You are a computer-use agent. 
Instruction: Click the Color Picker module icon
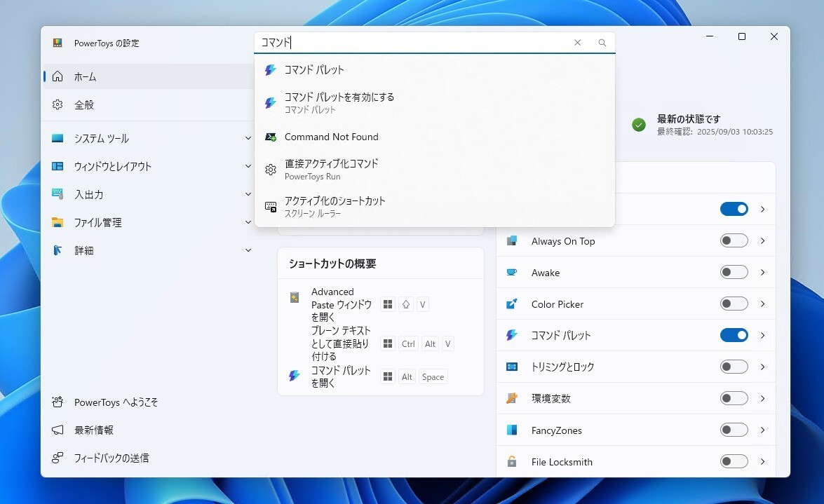coord(512,304)
